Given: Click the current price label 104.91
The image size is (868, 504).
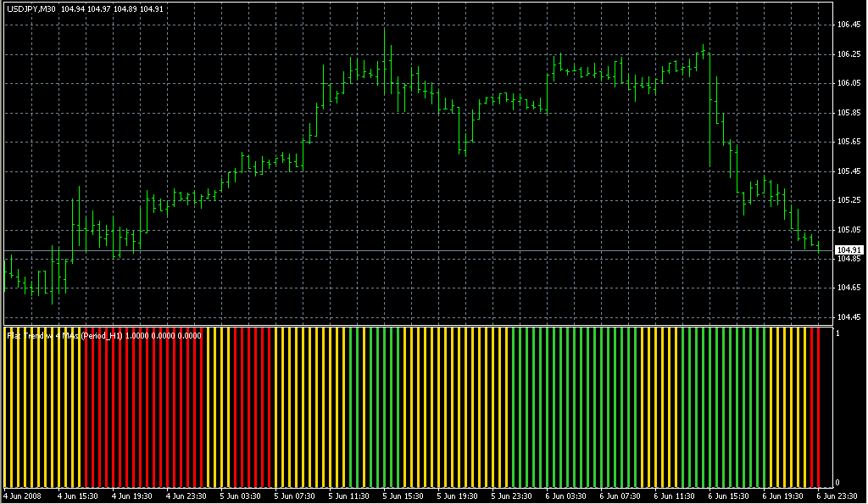Looking at the screenshot, I should (847, 250).
